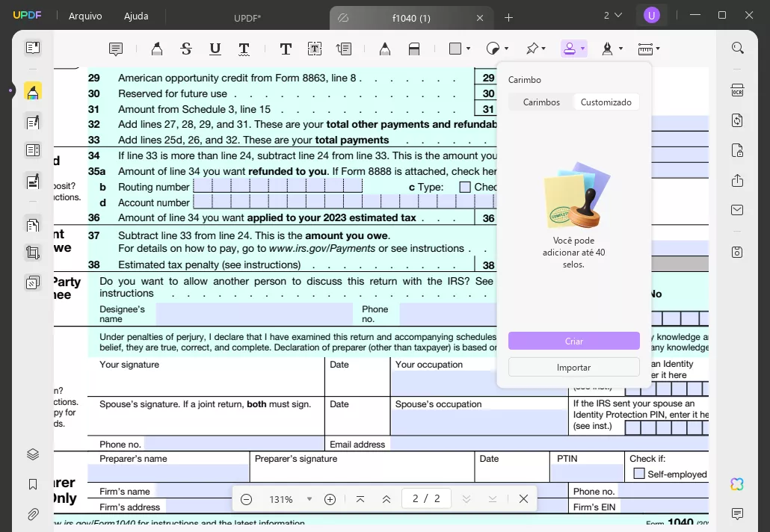Open the Ajuda menu
This screenshot has width=770, height=532.
coord(136,16)
